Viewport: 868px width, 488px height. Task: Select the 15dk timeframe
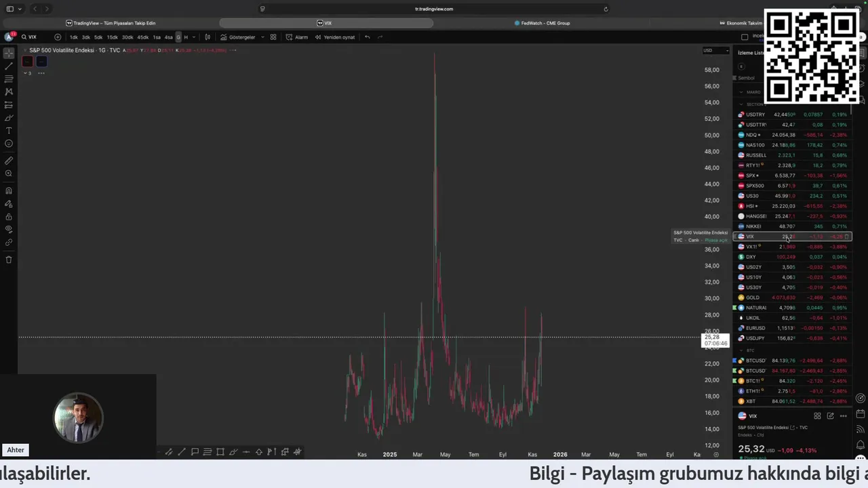click(113, 37)
